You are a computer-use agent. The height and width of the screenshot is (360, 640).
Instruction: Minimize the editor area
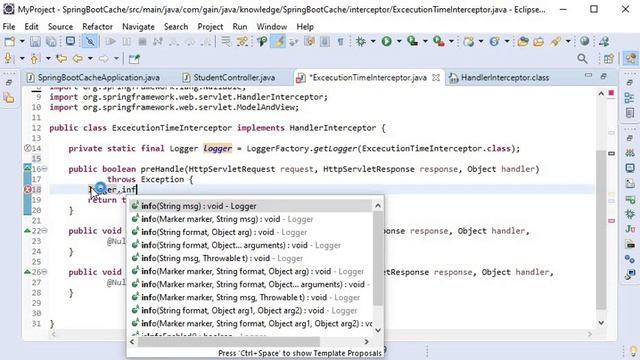(588, 76)
